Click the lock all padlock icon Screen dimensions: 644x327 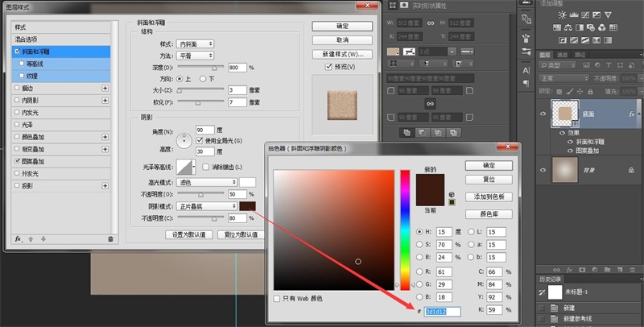tap(590, 91)
